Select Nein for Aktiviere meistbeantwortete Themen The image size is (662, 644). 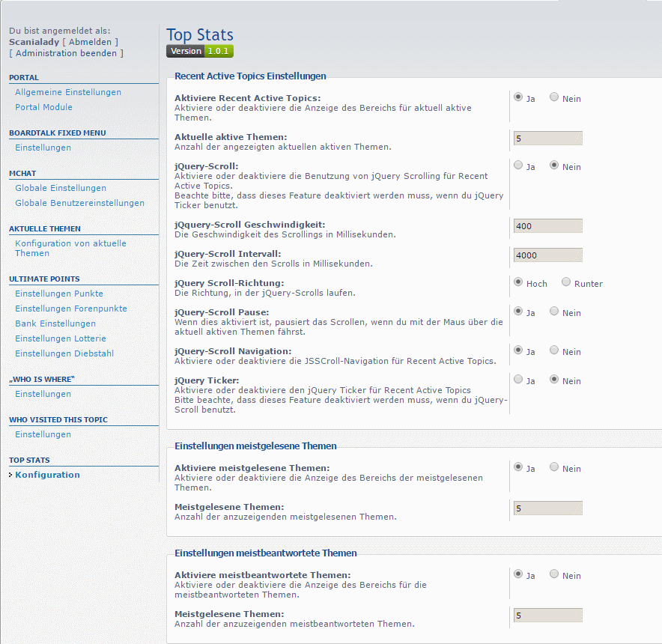[x=554, y=574]
